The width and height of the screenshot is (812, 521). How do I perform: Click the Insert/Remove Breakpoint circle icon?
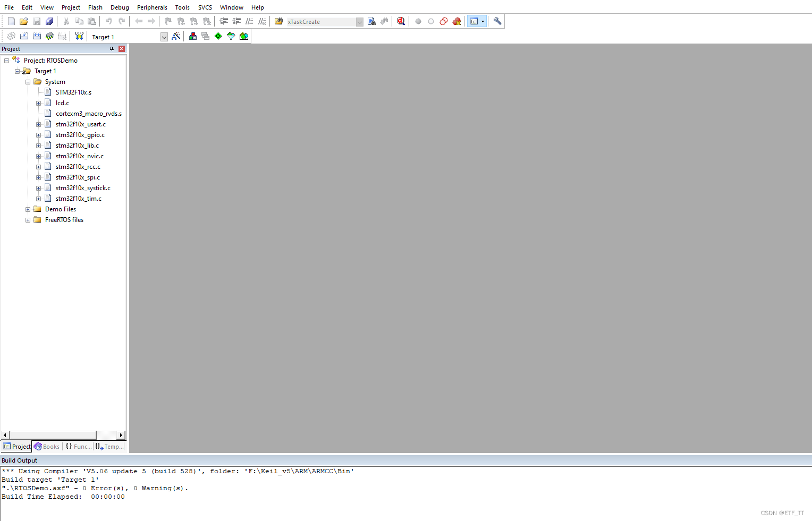click(x=418, y=21)
